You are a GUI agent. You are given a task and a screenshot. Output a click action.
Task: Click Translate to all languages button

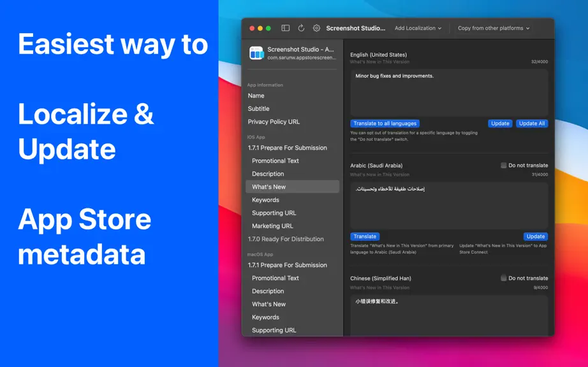point(385,124)
